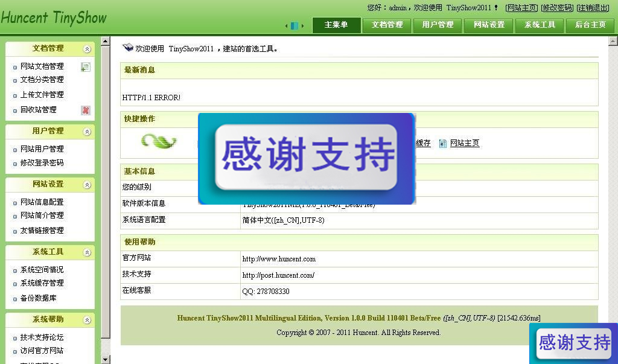Toggle the sidebar with the blue panel icon
This screenshot has height=364, width=618.
[294, 26]
